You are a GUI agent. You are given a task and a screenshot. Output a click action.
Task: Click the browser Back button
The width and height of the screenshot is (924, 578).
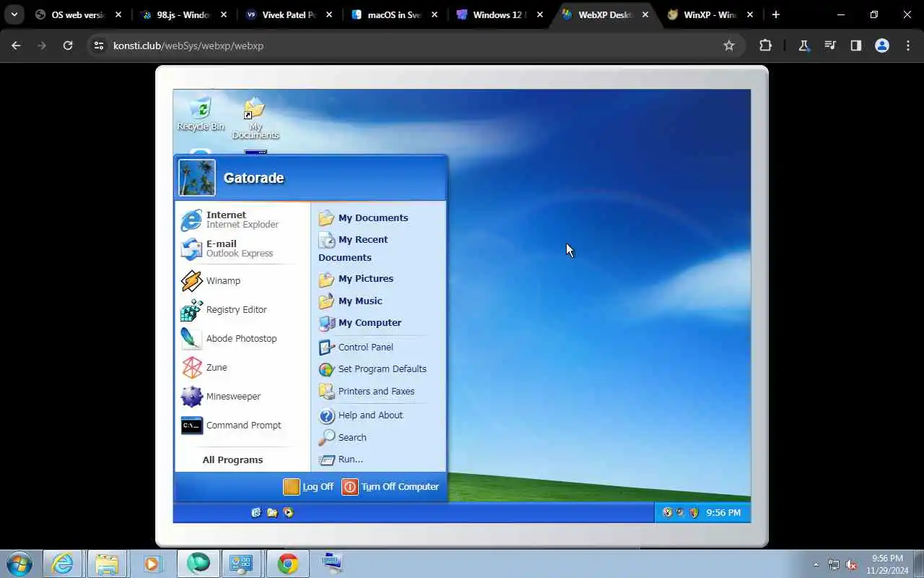tap(16, 46)
